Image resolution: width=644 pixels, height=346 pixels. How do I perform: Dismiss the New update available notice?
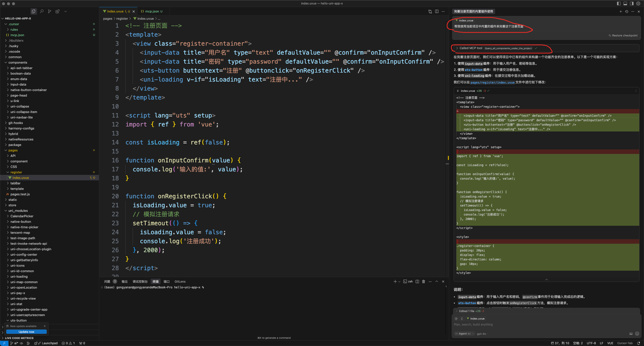[x=44, y=326]
